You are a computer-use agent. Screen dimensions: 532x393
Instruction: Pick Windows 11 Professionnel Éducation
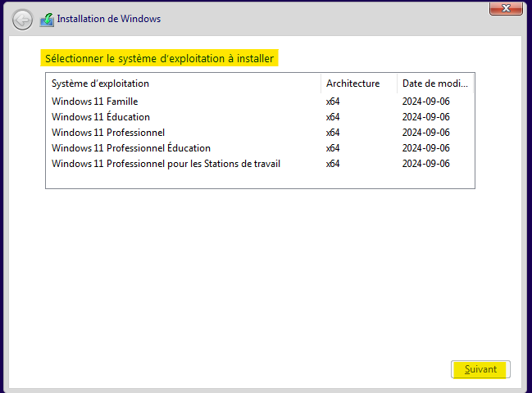pyautogui.click(x=130, y=148)
